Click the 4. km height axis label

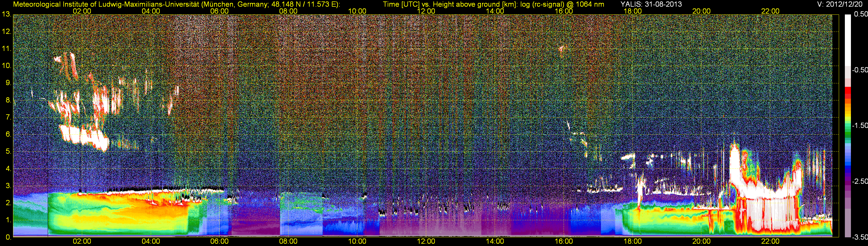pos(8,169)
